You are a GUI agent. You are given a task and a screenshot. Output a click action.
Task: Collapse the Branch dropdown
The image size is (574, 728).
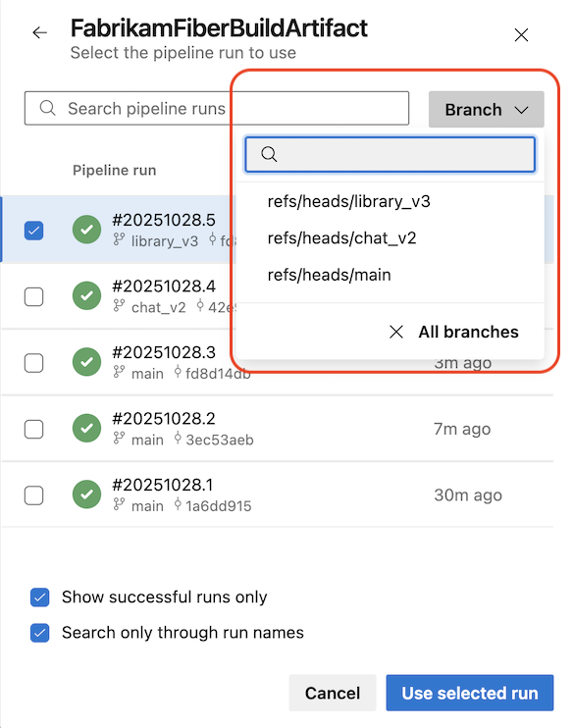487,110
